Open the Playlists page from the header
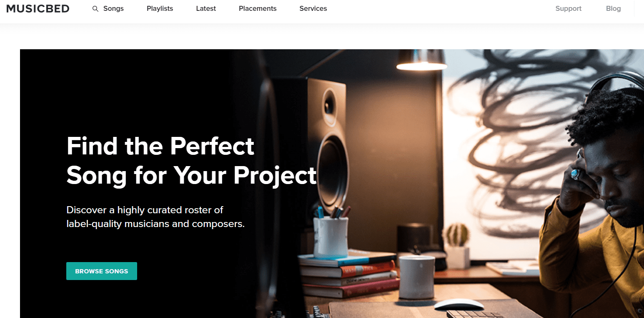 160,8
